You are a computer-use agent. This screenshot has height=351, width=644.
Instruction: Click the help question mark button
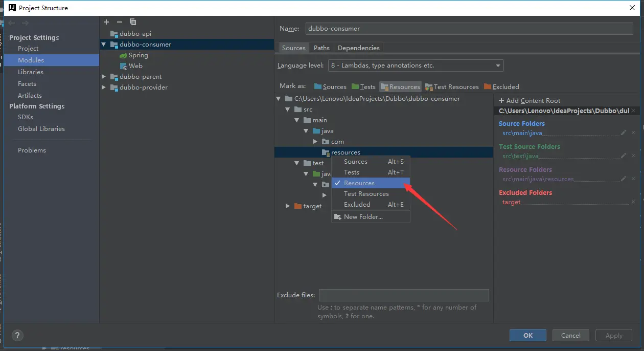pyautogui.click(x=17, y=336)
